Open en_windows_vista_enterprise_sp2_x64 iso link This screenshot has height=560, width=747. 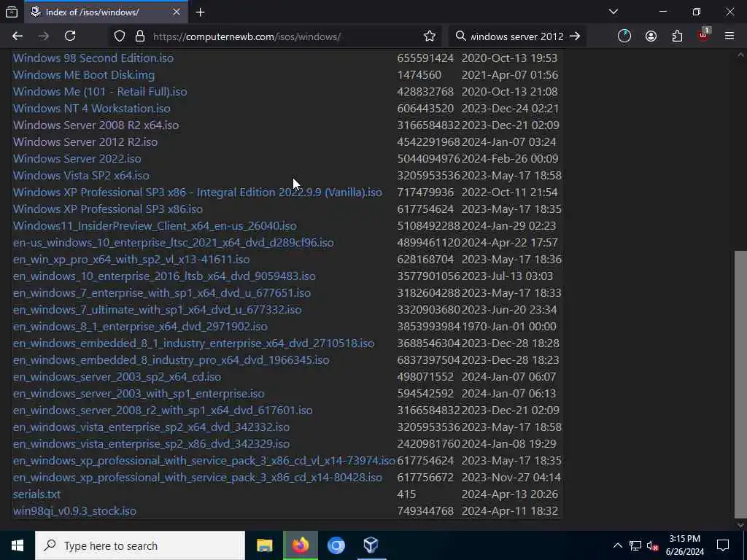pyautogui.click(x=151, y=427)
